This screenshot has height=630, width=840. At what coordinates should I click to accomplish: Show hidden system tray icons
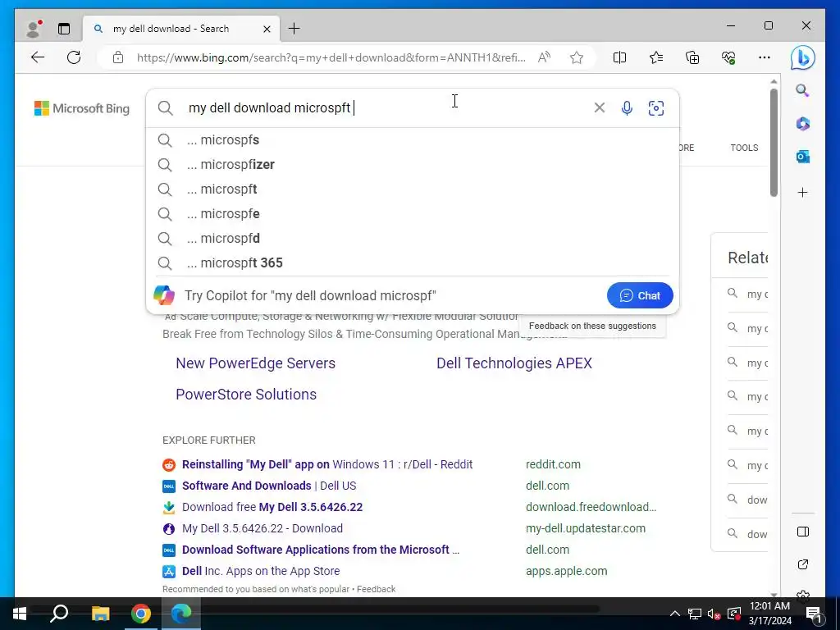[x=675, y=614]
